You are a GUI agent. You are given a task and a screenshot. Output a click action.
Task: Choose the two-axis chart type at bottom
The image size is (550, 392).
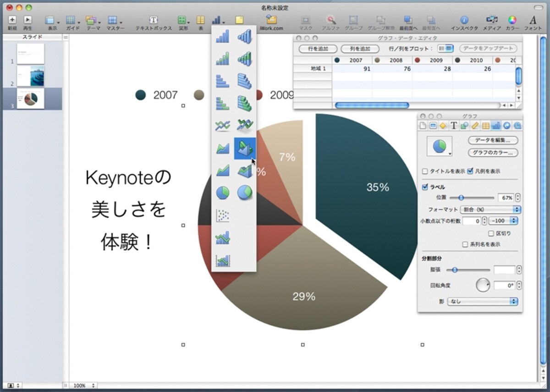click(x=223, y=260)
